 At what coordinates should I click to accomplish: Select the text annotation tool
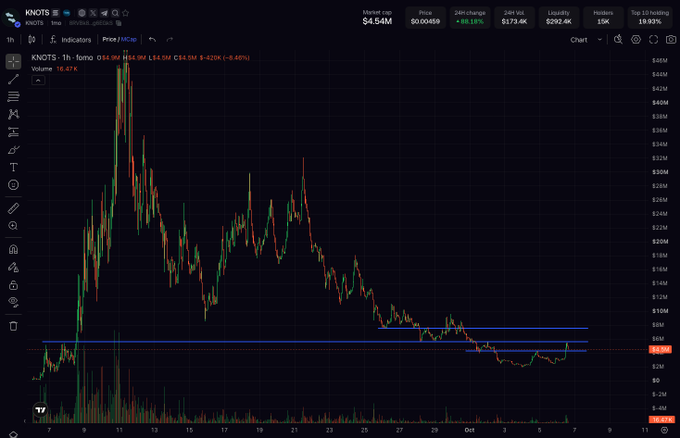tap(13, 167)
